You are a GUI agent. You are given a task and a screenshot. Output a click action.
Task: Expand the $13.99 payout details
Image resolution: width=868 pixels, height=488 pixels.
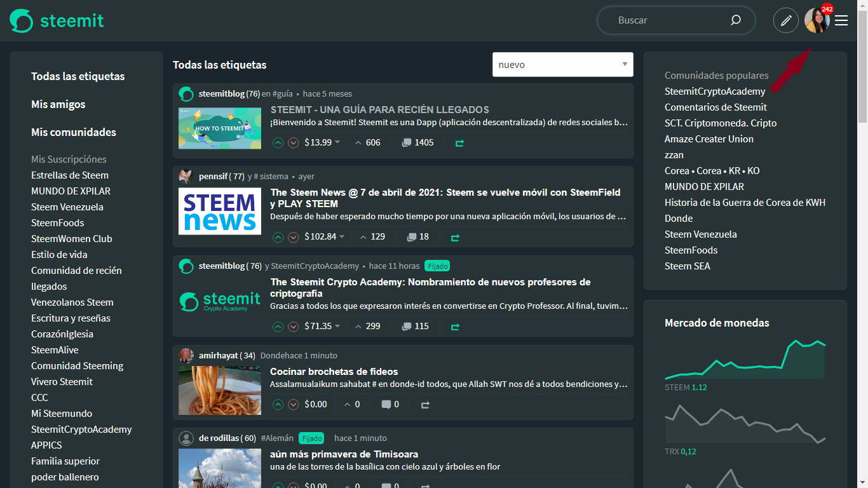pyautogui.click(x=322, y=142)
